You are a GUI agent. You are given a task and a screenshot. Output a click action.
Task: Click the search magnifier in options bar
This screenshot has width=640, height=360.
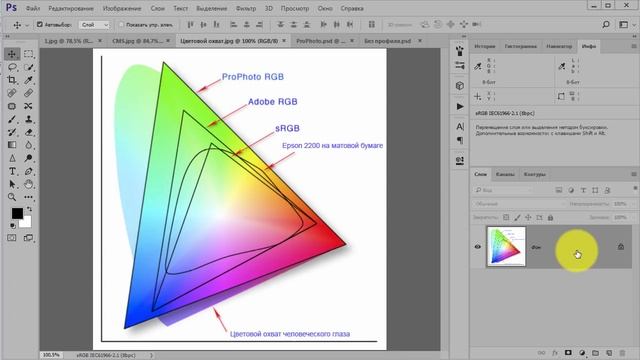click(x=606, y=24)
